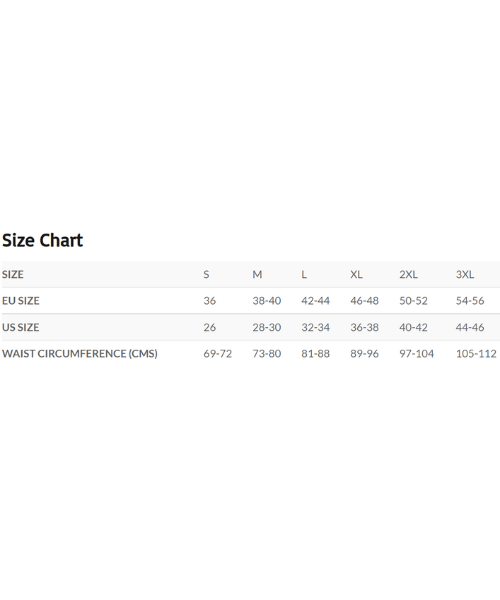Click the US size 44-46 cell

pyautogui.click(x=470, y=327)
